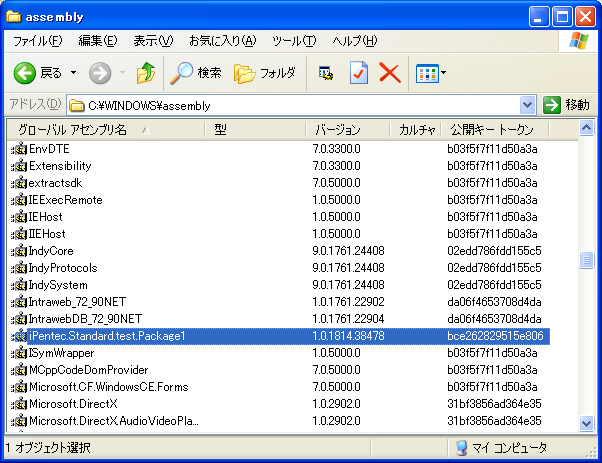Select the IndyCore assembly icon
602x463 pixels.
pyautogui.click(x=19, y=251)
